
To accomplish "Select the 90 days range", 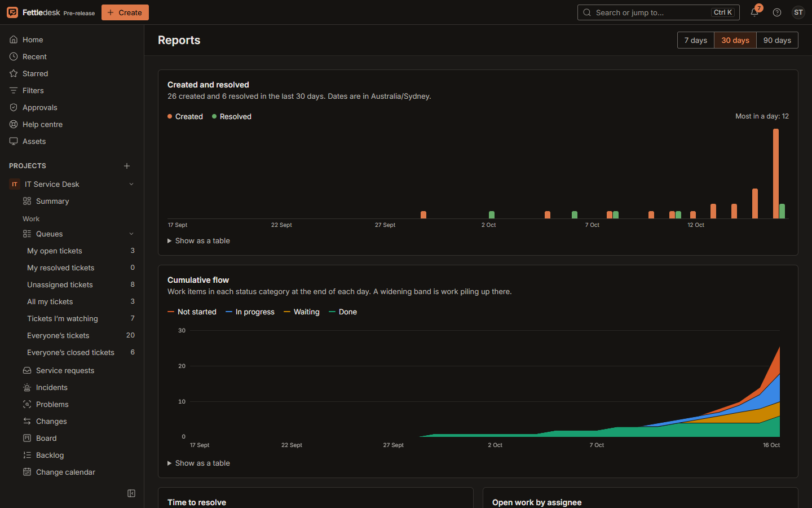I will click(x=777, y=40).
